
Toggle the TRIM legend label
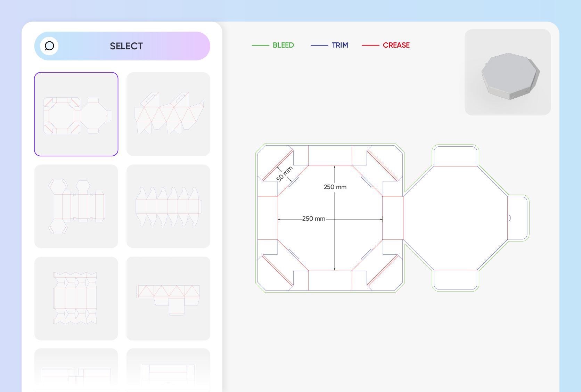(340, 45)
